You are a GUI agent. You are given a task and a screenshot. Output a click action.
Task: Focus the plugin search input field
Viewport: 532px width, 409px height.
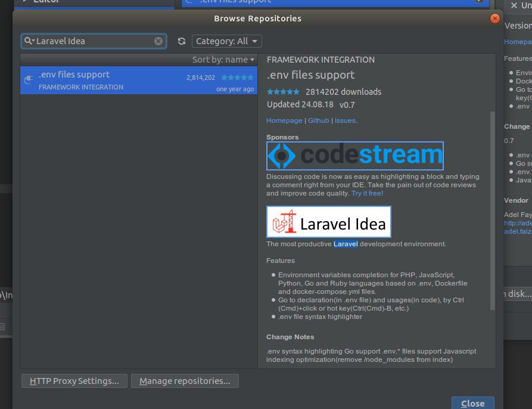coord(94,41)
